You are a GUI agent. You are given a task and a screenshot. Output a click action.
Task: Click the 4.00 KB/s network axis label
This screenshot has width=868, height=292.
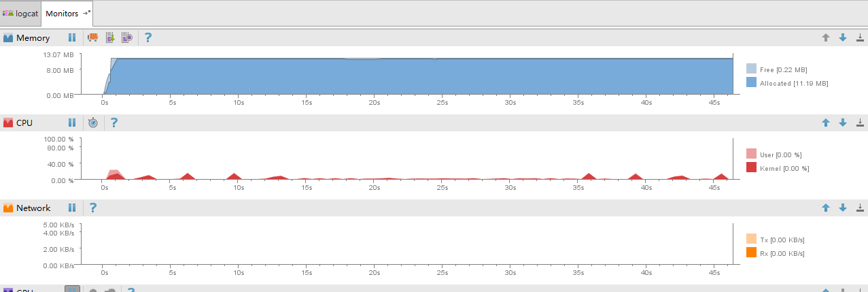click(58, 233)
